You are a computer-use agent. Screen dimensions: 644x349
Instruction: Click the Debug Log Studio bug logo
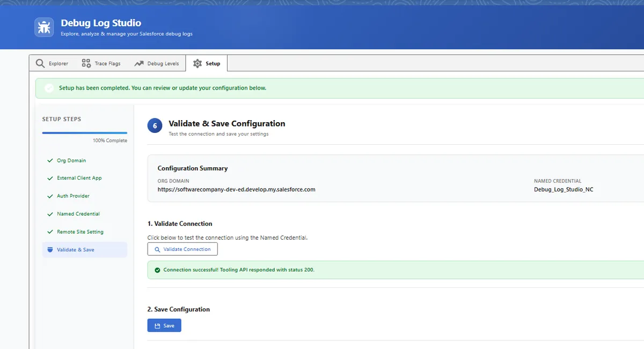click(x=44, y=27)
